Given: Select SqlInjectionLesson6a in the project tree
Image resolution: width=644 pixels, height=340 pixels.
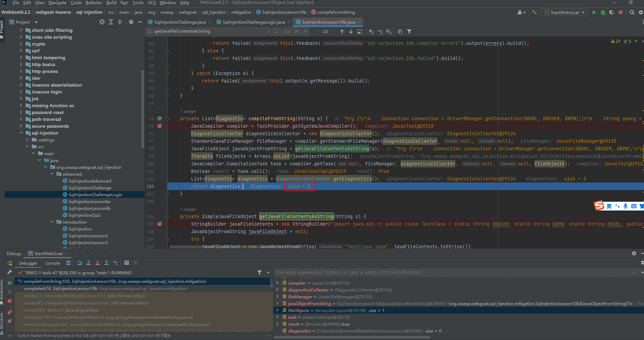Looking at the screenshot, I should coord(89,201).
